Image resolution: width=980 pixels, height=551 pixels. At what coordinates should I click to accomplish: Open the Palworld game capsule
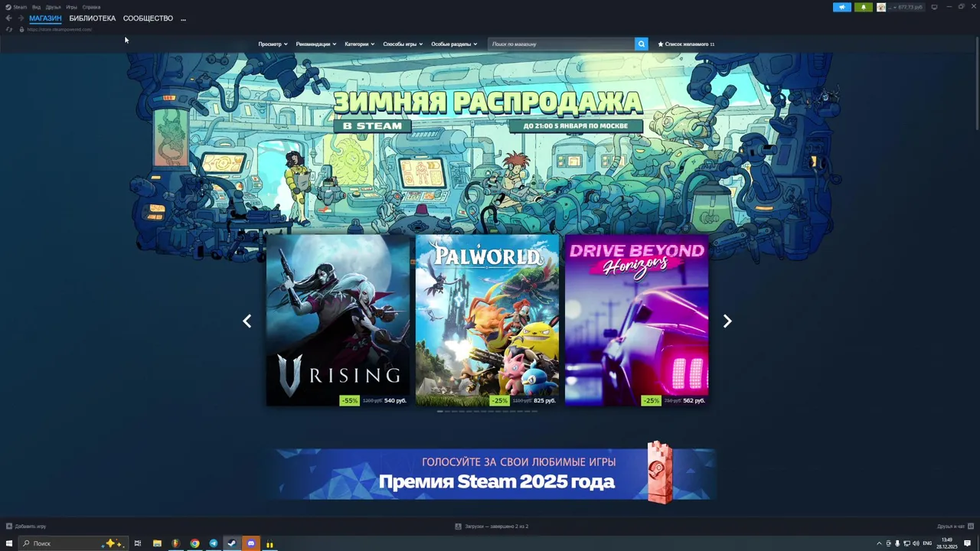[x=487, y=320]
